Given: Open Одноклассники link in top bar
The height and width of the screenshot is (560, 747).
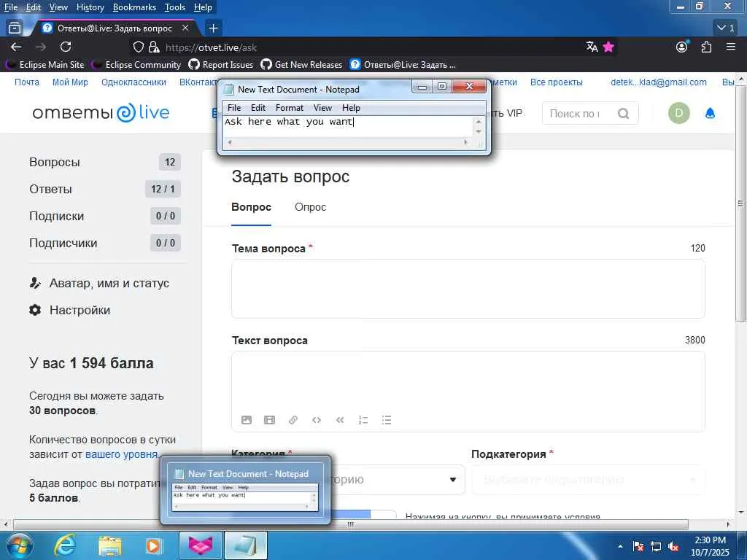Looking at the screenshot, I should pyautogui.click(x=134, y=82).
